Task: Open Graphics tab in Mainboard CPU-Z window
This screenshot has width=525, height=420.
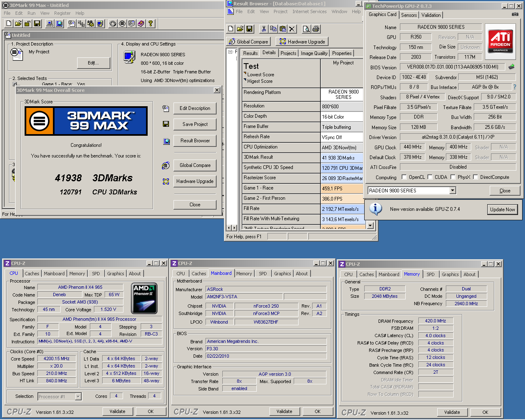Action: 283,274
